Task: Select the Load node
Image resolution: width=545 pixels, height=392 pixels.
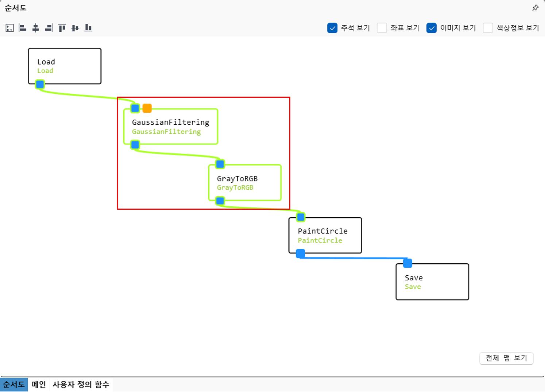Action: click(65, 66)
